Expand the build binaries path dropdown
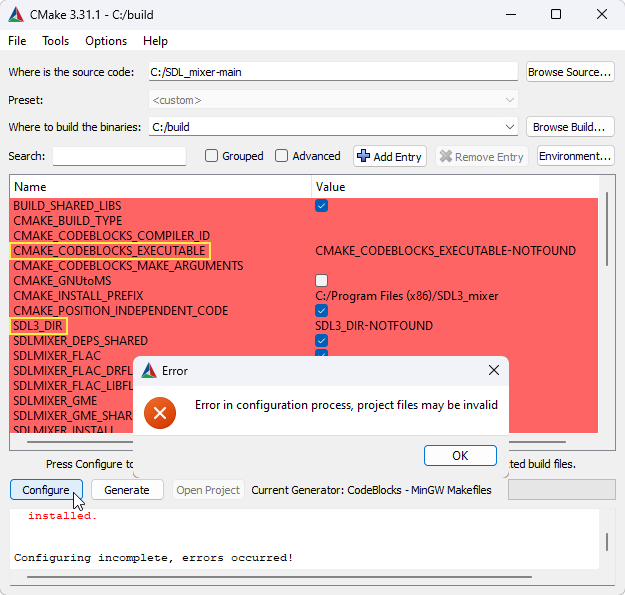Screen dimensions: 625x595 click(509, 127)
